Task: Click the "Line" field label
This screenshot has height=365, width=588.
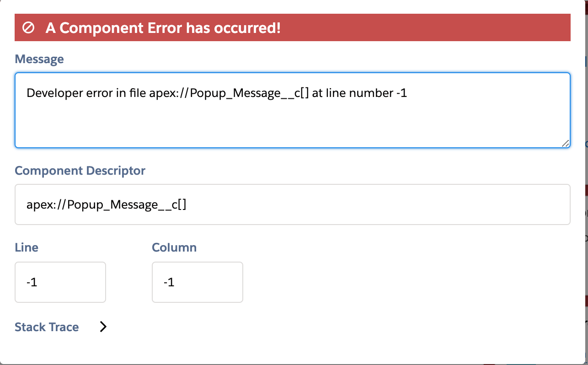Action: (x=27, y=247)
